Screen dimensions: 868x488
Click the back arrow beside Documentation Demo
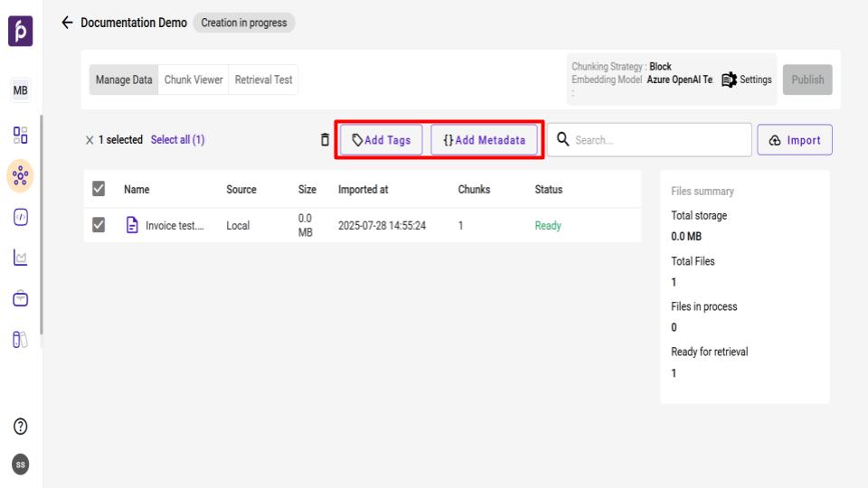coord(66,22)
